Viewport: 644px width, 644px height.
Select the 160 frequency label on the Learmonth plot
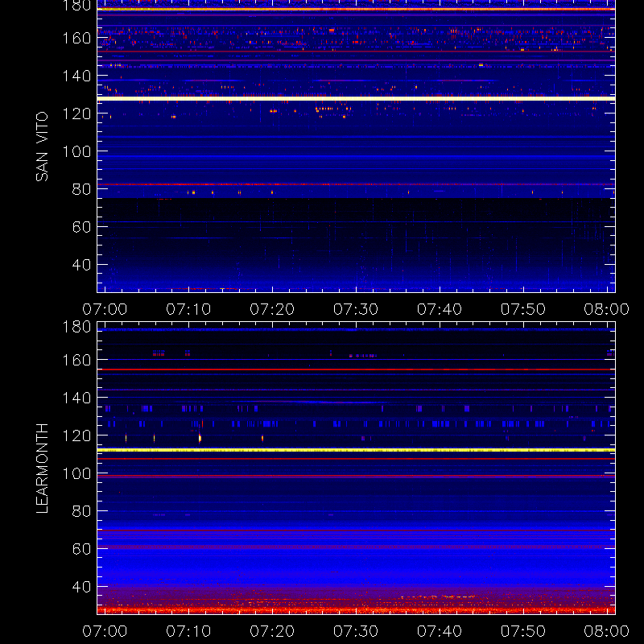point(76,360)
